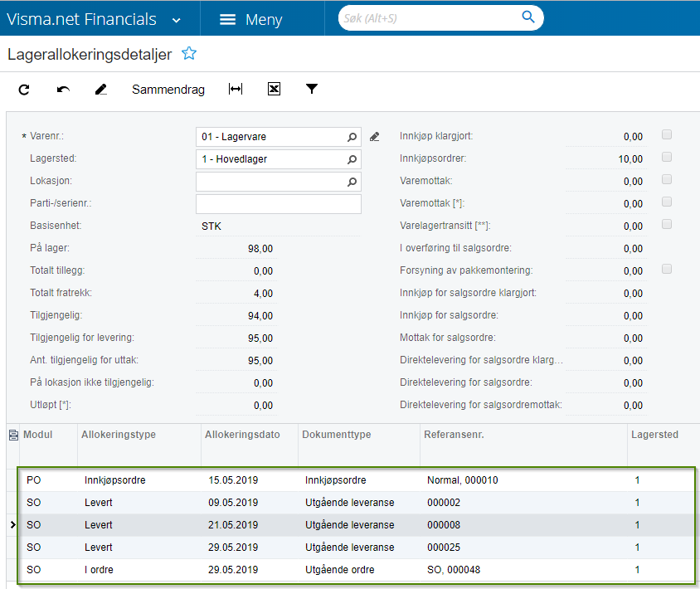
Task: Add Lagerallokeringsdetaljer to favorites star
Action: coord(189,54)
